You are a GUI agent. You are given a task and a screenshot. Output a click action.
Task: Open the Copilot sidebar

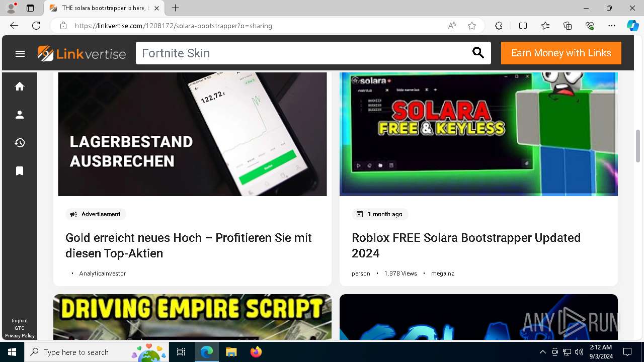click(x=632, y=26)
